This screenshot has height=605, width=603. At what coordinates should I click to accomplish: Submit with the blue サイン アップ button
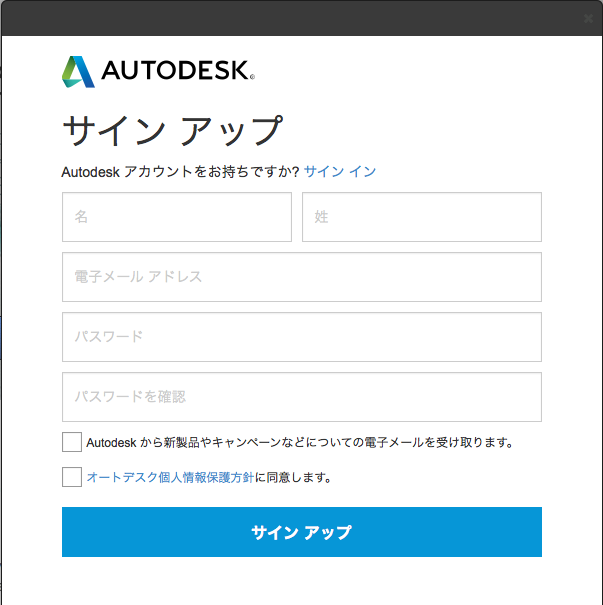pos(302,532)
